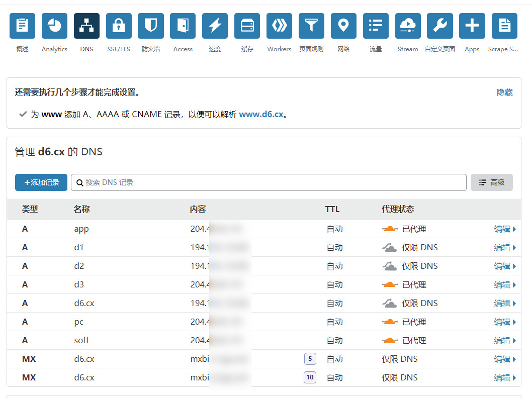Toggle the grey cloud for d1 record
The height and width of the screenshot is (399, 532).
[390, 248]
